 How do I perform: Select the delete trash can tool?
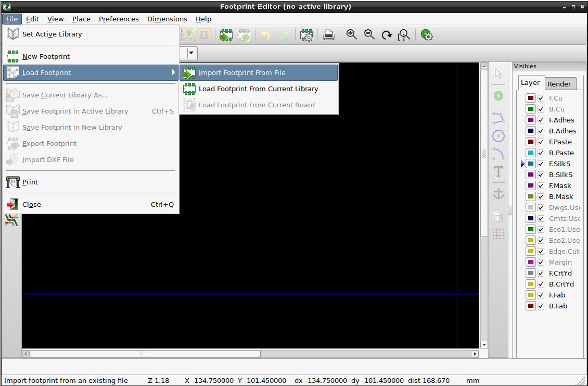498,216
